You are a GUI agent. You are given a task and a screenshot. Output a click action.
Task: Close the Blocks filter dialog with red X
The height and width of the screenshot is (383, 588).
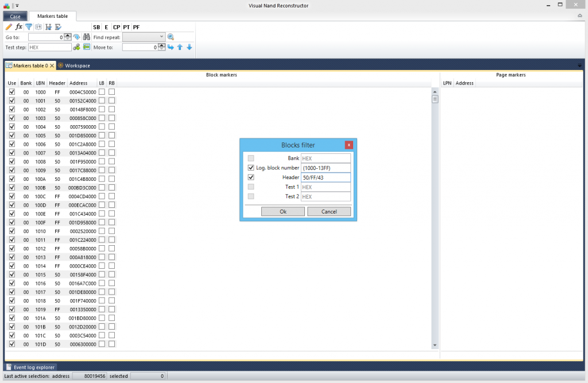click(x=349, y=145)
